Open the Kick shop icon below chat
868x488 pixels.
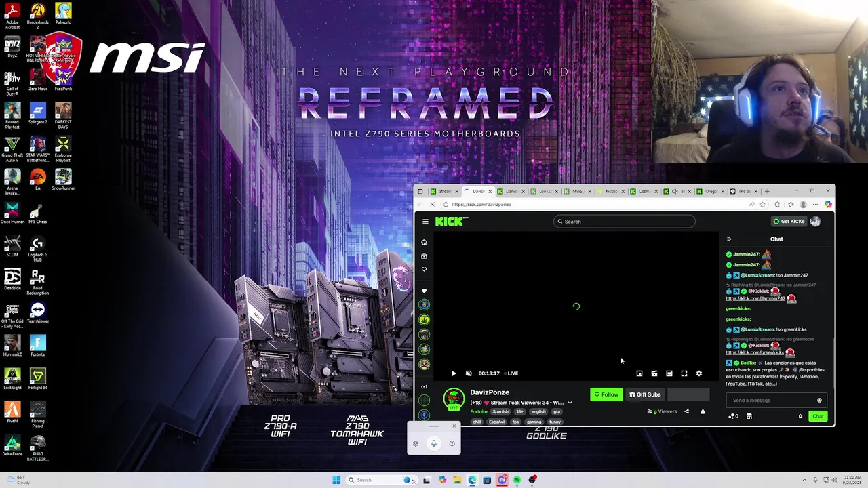(749, 416)
